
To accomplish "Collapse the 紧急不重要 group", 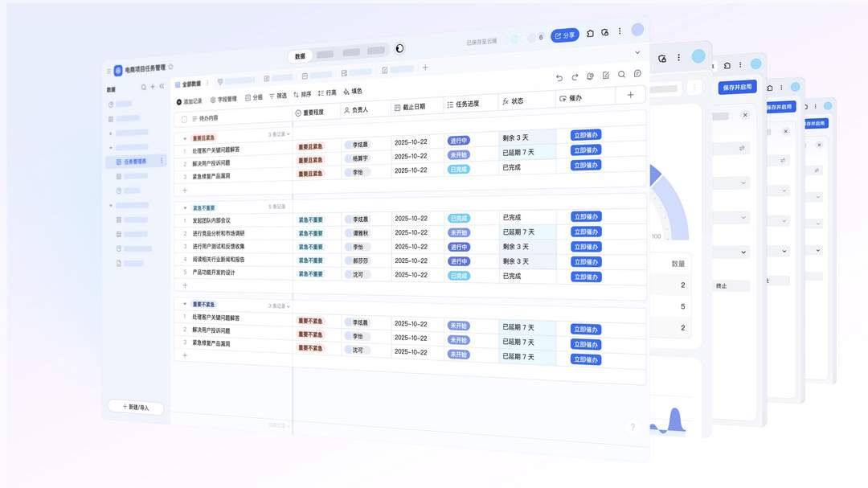I will coord(184,207).
